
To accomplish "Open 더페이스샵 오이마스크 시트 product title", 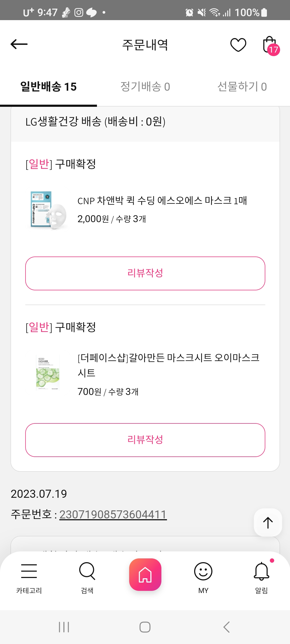I will pyautogui.click(x=168, y=365).
